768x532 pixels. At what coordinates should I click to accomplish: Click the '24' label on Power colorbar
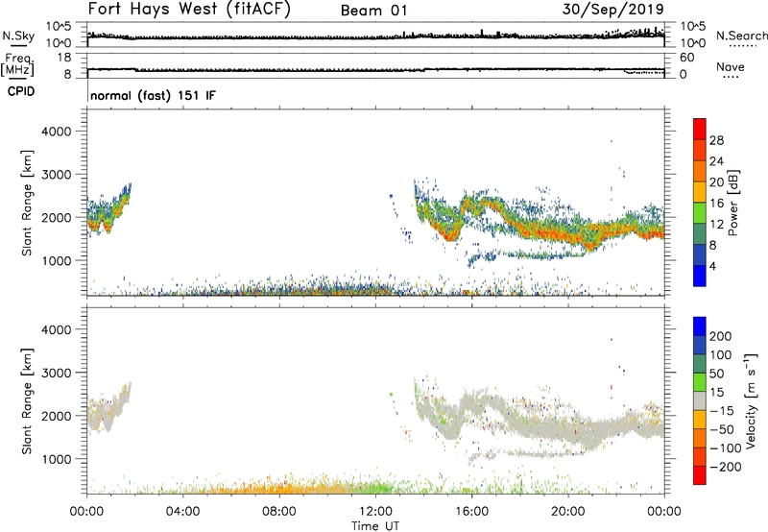tap(716, 161)
